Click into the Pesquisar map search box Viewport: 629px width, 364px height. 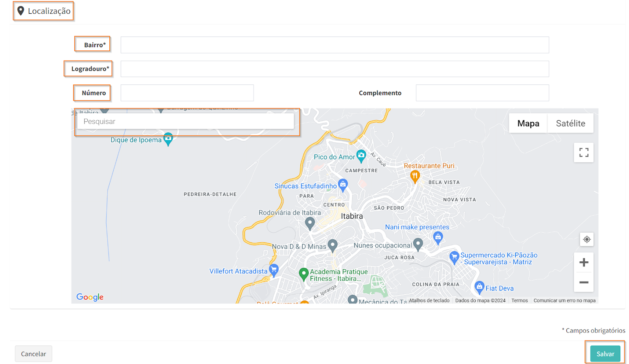pyautogui.click(x=186, y=121)
